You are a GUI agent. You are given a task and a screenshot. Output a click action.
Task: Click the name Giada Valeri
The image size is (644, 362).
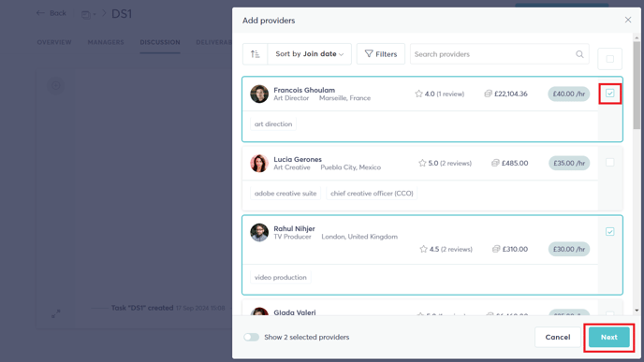295,312
